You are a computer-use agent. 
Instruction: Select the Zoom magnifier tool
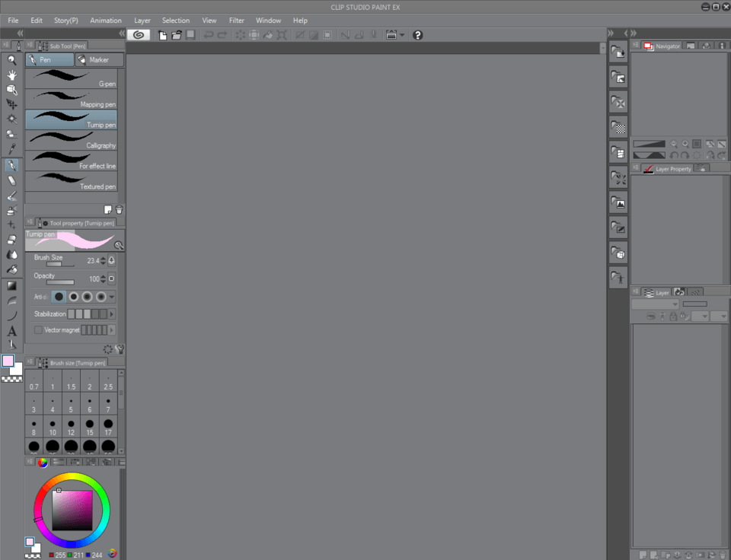tap(11, 59)
